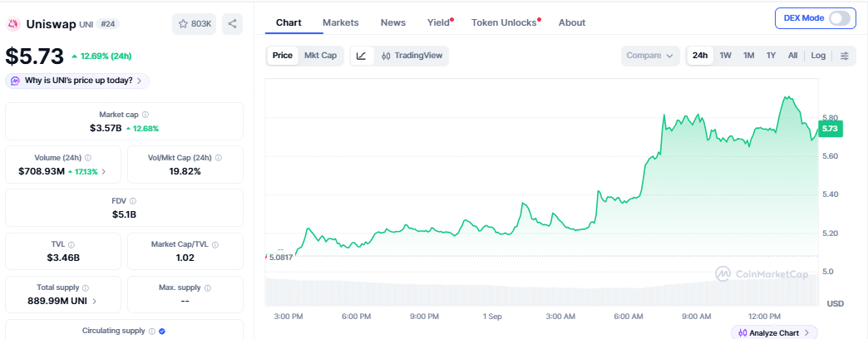The image size is (868, 339).
Task: Click the $3.57B market cap value
Action: click(x=106, y=128)
